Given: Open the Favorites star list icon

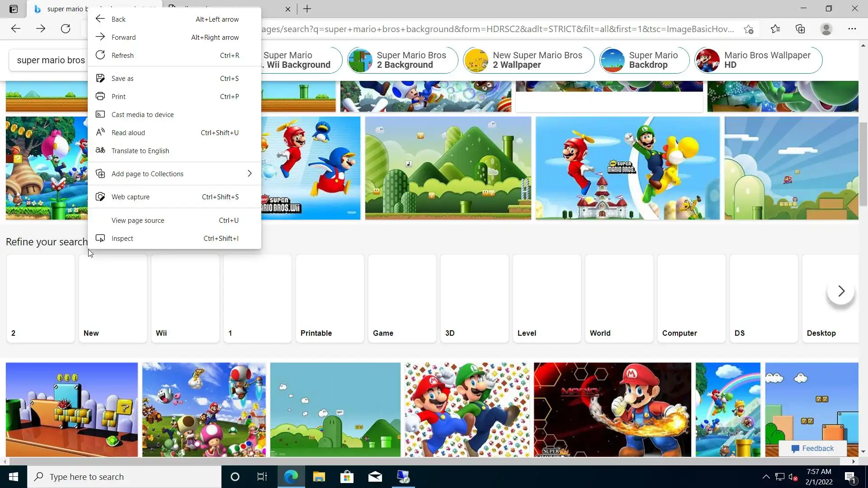Looking at the screenshot, I should 775,29.
